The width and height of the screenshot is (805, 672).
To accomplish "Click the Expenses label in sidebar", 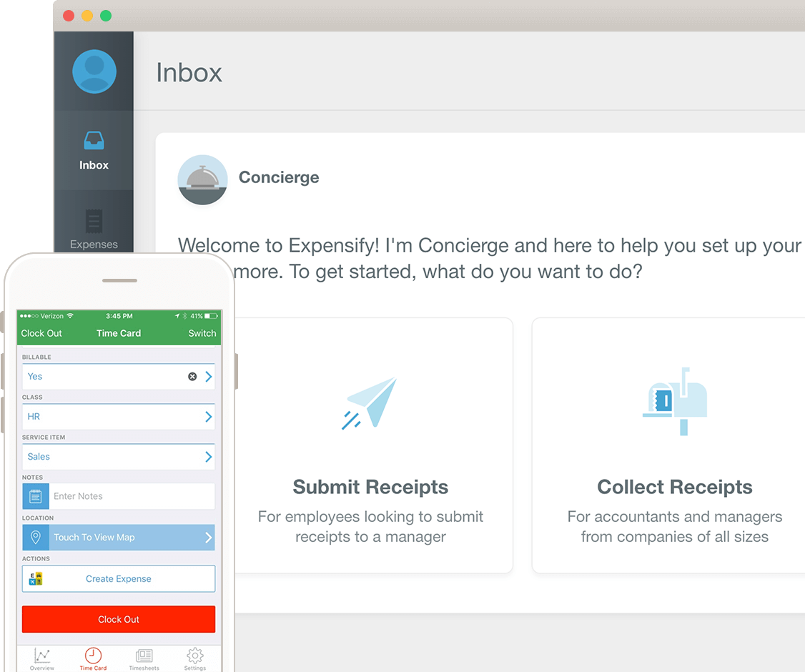I will [94, 244].
